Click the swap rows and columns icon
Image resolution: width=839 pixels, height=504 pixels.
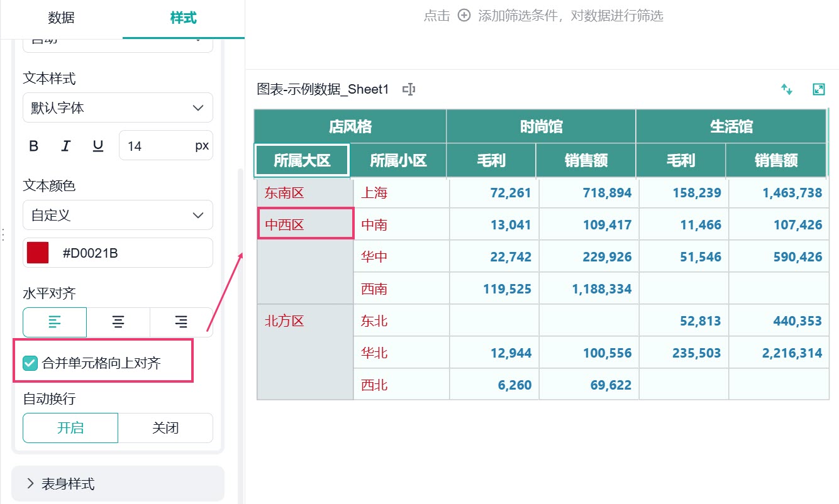click(787, 89)
